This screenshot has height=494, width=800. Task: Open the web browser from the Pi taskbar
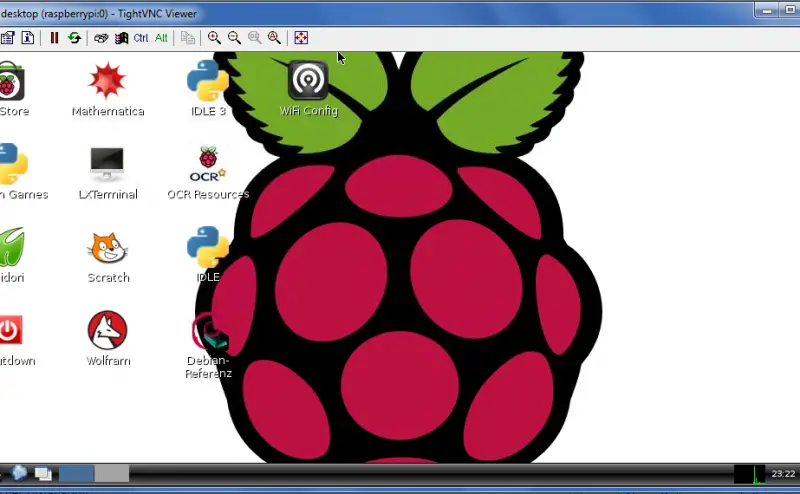[x=19, y=473]
